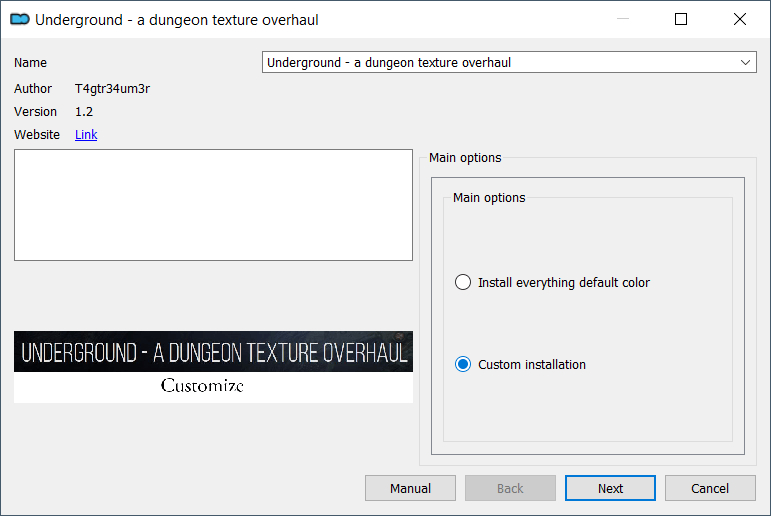This screenshot has height=516, width=771.
Task: Click the Cancel button
Action: click(710, 488)
